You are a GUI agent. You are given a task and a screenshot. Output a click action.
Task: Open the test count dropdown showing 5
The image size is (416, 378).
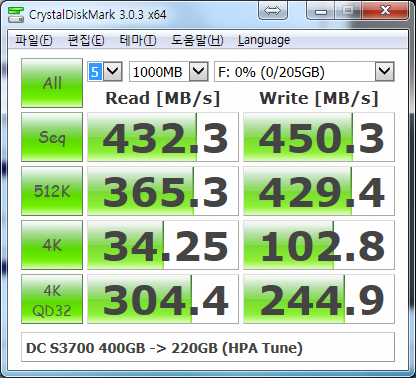coord(105,71)
